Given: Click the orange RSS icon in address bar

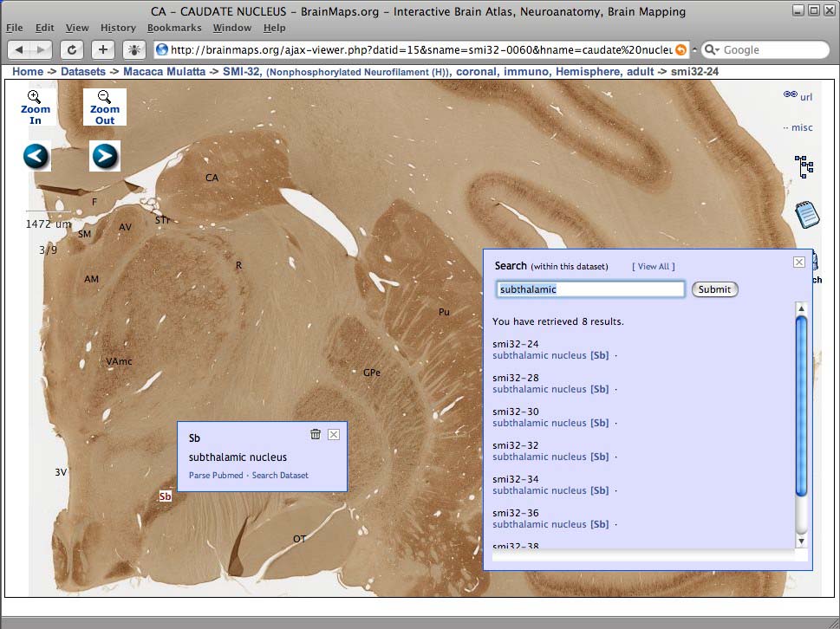Looking at the screenshot, I should [x=680, y=49].
